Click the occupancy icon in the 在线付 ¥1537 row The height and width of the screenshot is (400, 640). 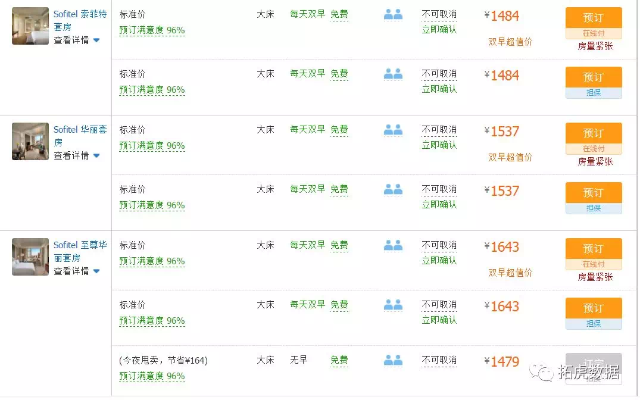(x=393, y=130)
